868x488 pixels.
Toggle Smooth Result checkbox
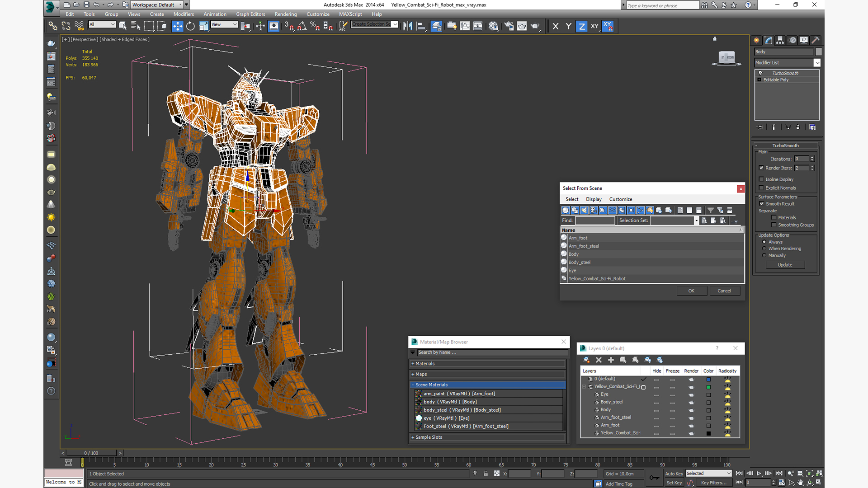click(x=761, y=204)
